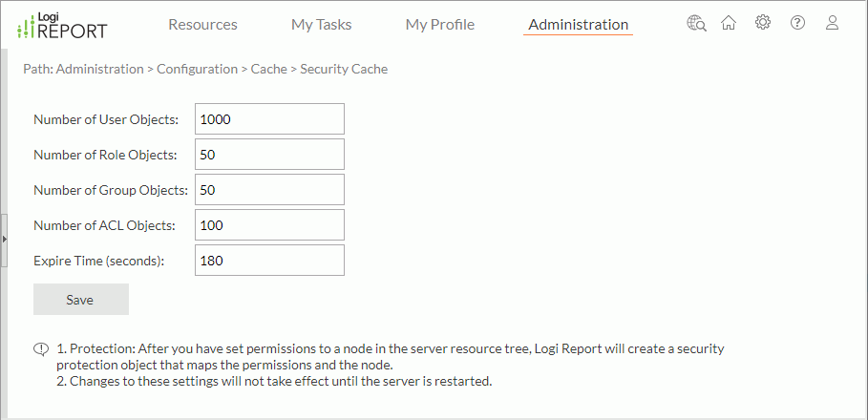Open the Help question mark icon
The image size is (868, 420).
[797, 24]
